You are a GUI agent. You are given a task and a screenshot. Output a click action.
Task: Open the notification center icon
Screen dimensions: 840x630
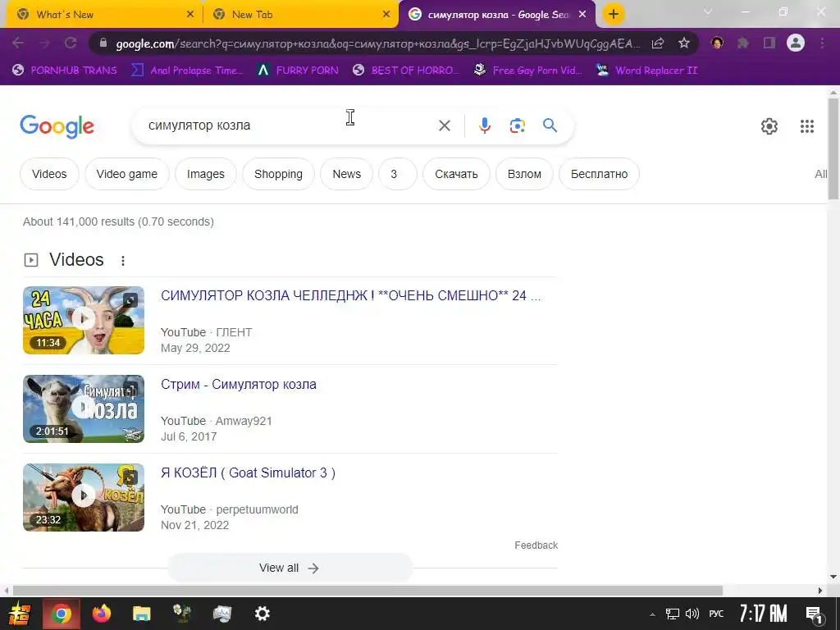click(x=815, y=614)
